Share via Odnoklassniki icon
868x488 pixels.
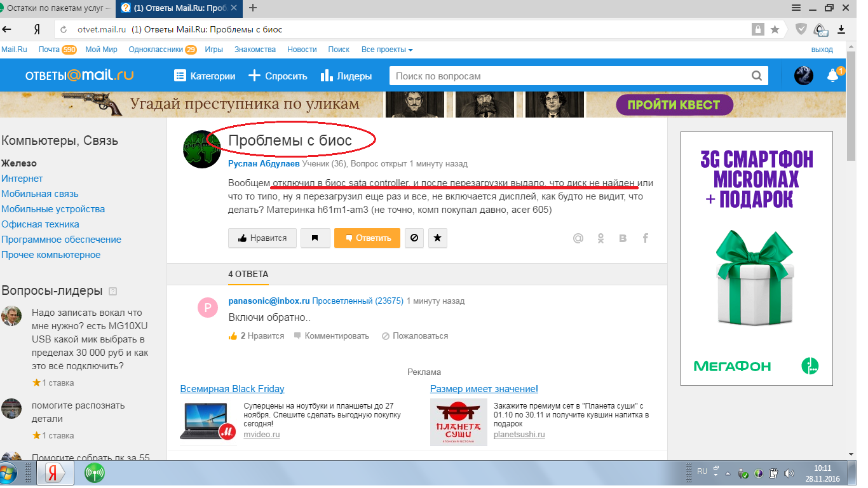point(600,238)
